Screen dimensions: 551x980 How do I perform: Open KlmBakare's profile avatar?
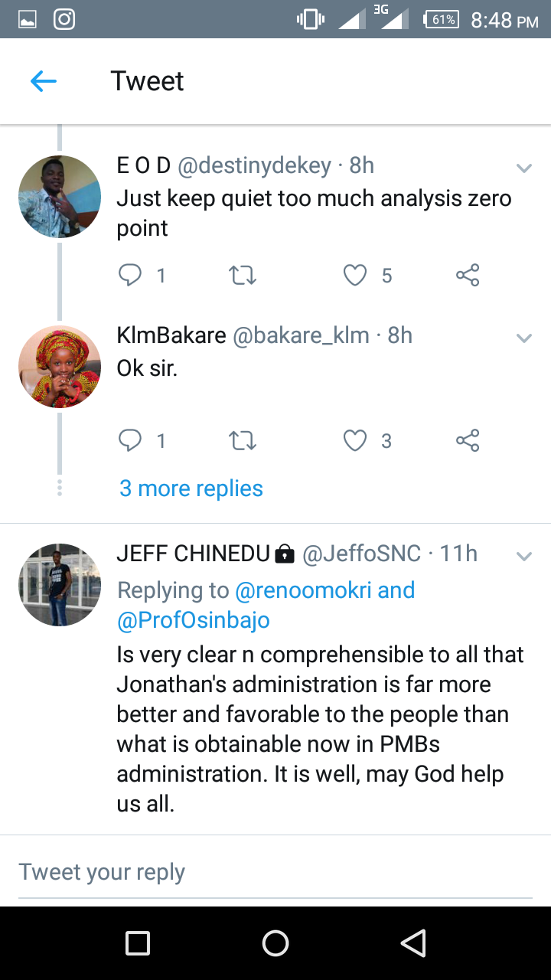(x=60, y=367)
